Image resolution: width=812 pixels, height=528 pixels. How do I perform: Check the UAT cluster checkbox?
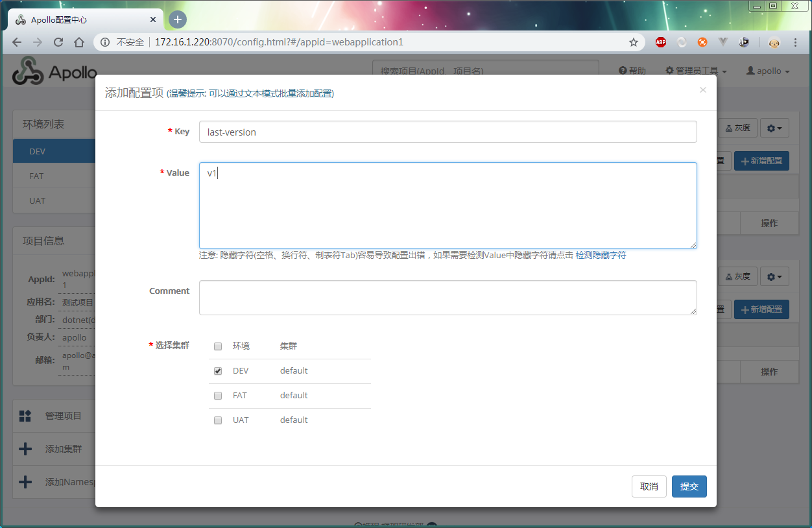point(218,420)
